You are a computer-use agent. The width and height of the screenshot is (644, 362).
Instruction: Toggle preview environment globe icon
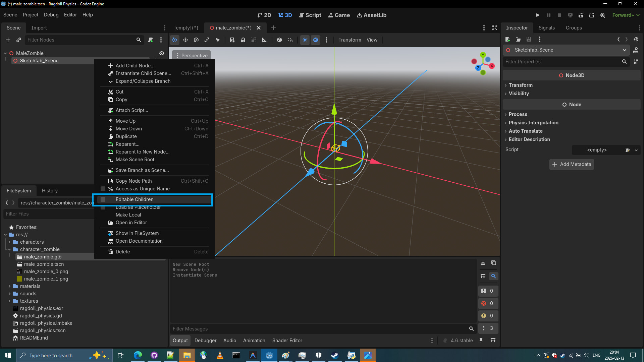[316, 40]
